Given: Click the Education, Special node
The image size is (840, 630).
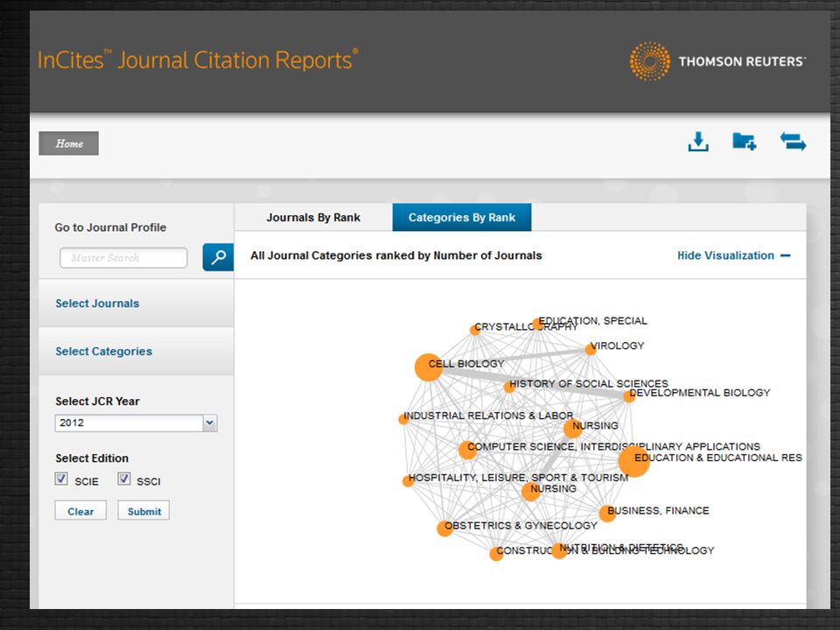Looking at the screenshot, I should pos(537,324).
